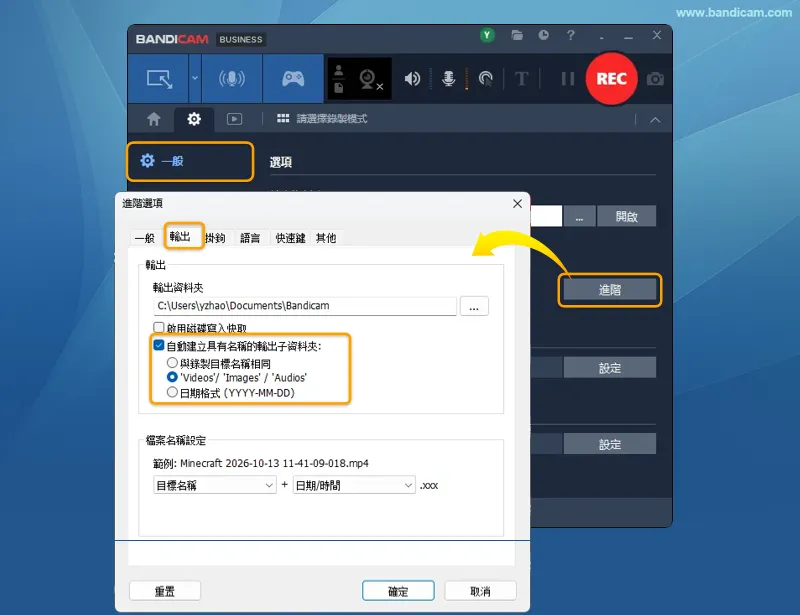Image resolution: width=800 pixels, height=615 pixels.
Task: Collapse panel with up chevron
Action: tap(655, 120)
